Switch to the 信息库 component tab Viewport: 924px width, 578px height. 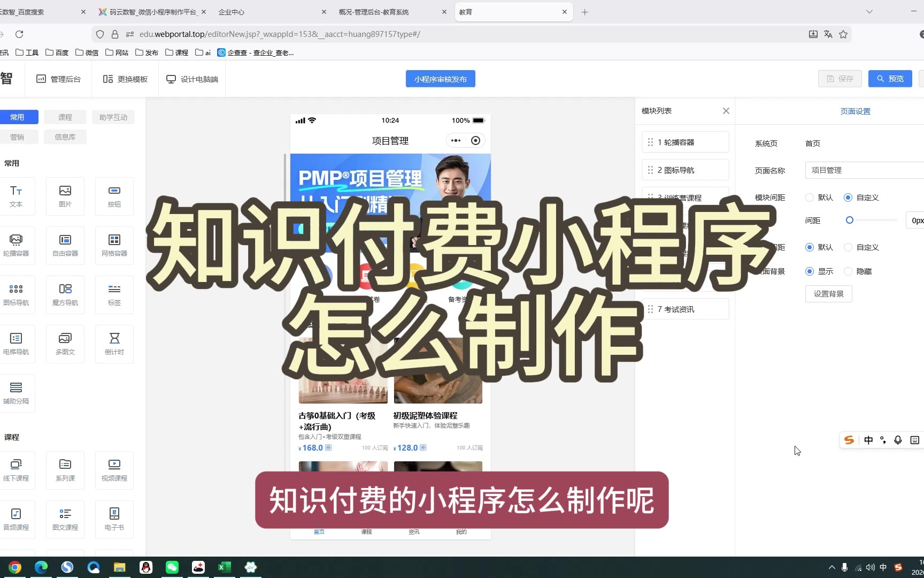65,137
